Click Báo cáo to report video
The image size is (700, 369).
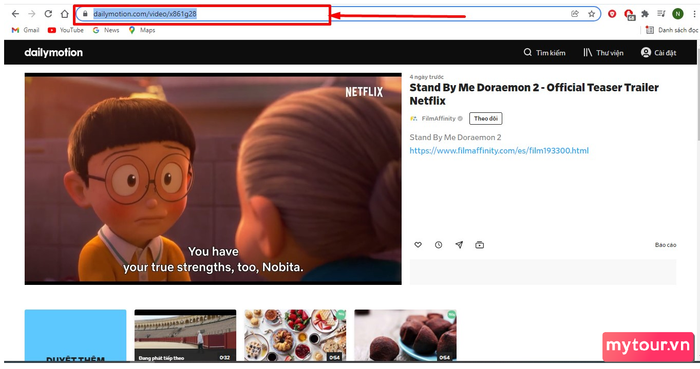[665, 245]
